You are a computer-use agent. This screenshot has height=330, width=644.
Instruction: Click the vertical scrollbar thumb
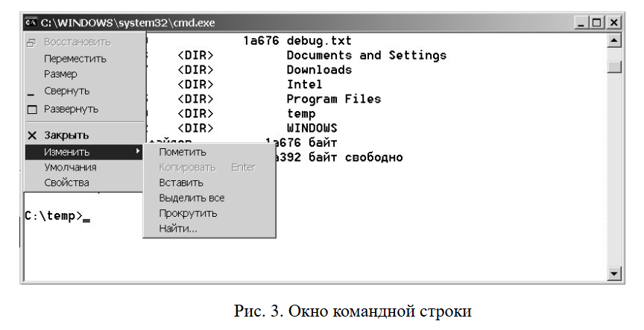click(x=615, y=67)
